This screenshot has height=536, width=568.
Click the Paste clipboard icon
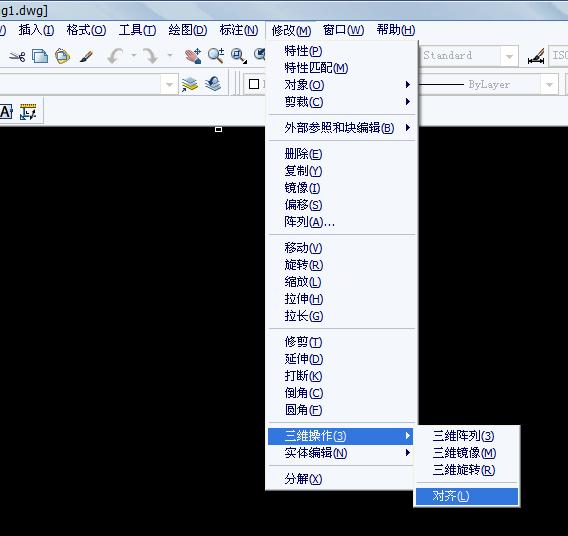coord(62,56)
